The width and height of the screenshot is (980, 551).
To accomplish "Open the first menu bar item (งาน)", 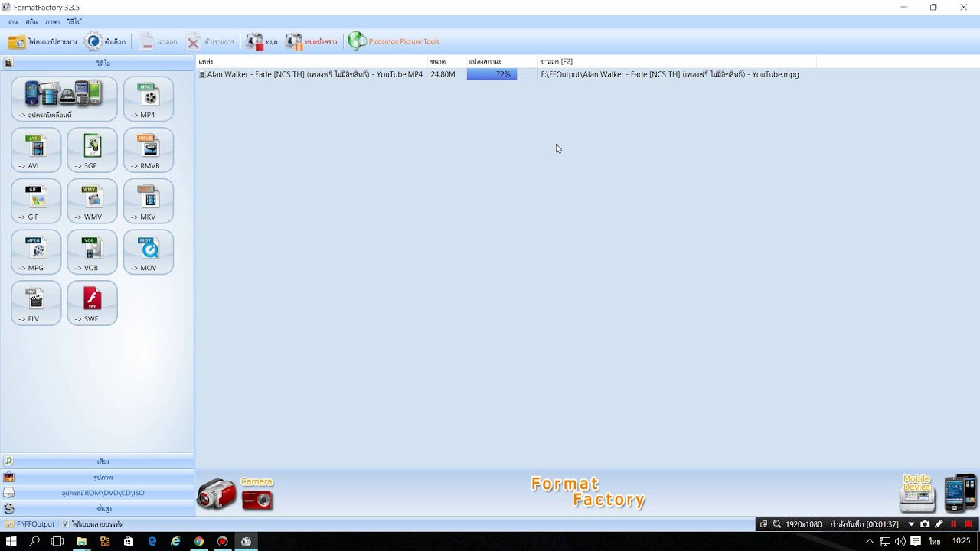I will [x=13, y=22].
